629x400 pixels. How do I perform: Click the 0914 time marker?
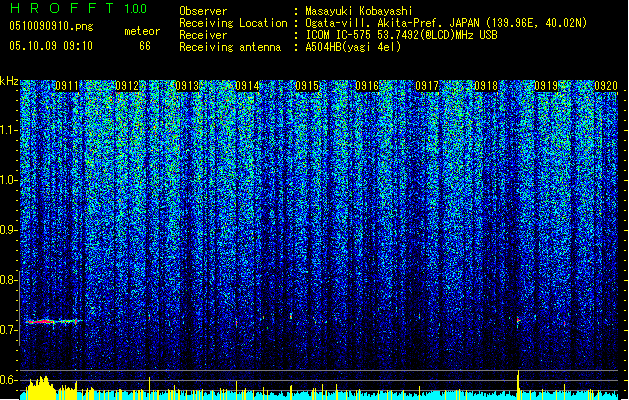point(247,86)
